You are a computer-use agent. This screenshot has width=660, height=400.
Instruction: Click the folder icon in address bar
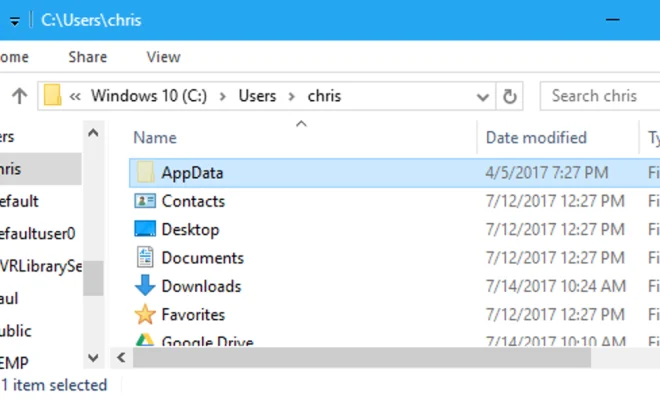53,95
